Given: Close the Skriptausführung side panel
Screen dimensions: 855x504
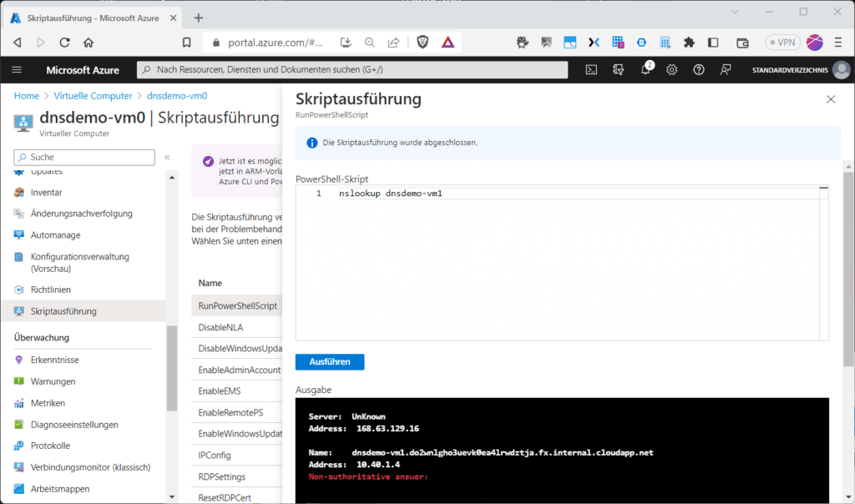Looking at the screenshot, I should click(831, 99).
